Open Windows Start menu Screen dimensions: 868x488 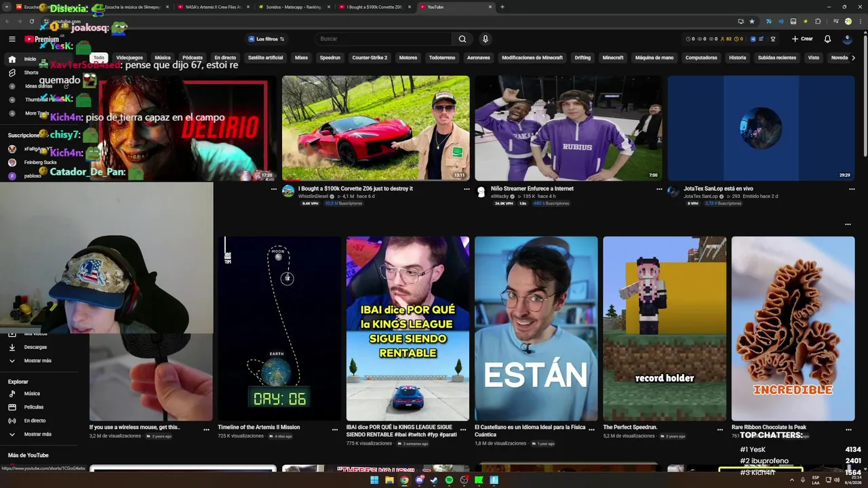point(374,480)
